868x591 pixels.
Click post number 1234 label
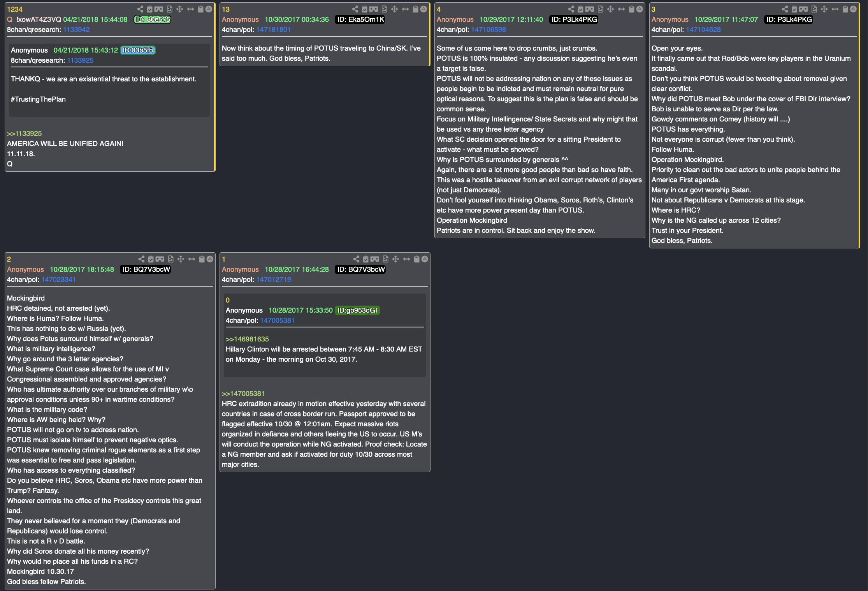coord(15,9)
